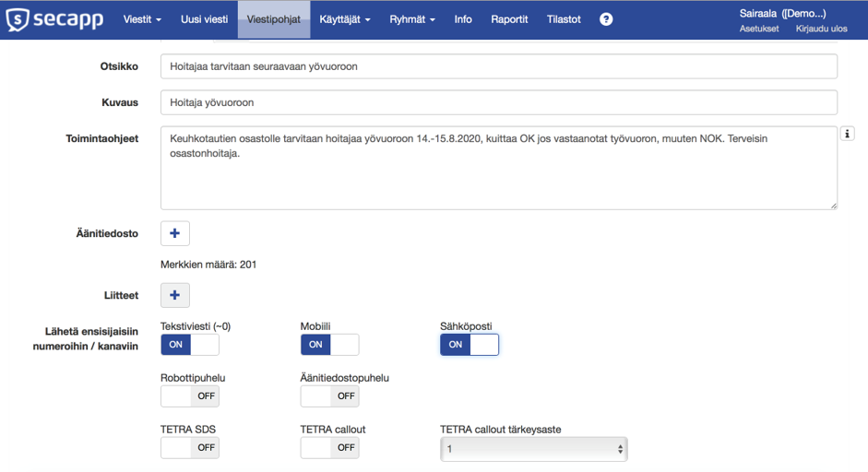868x472 pixels.
Task: Open the TETRA callout tärkeysaste dropdown
Action: (x=534, y=449)
